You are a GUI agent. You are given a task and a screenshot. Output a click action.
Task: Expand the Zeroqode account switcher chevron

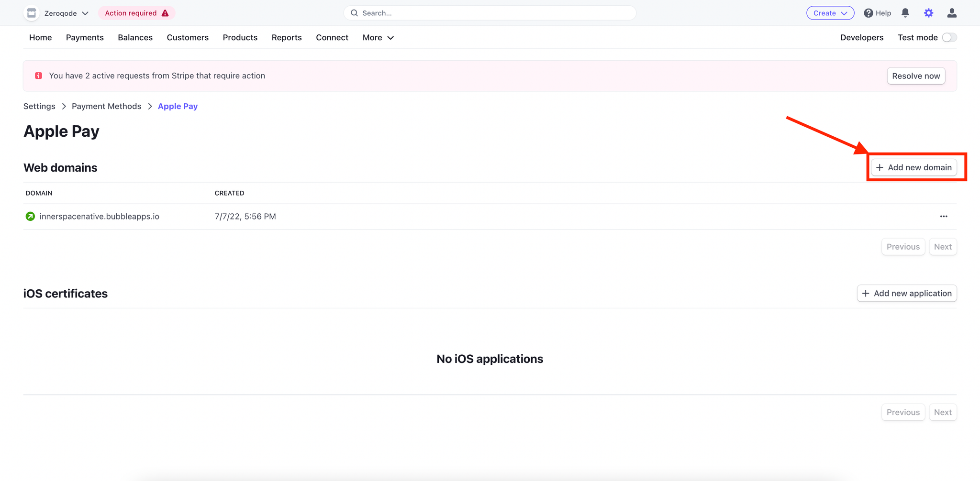(85, 13)
